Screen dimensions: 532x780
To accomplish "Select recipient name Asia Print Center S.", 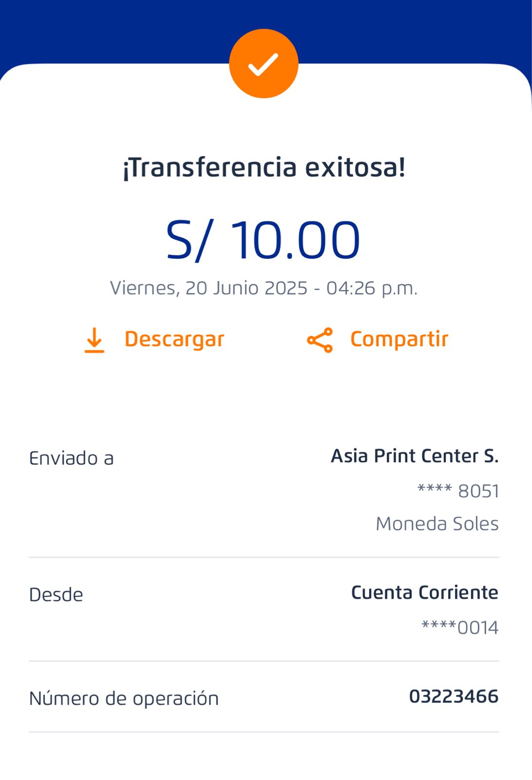I will [415, 456].
